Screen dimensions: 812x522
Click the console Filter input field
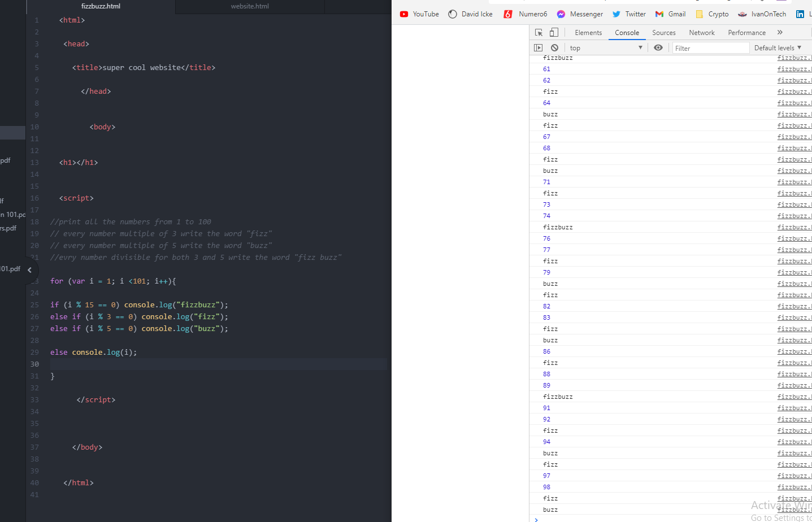[711, 48]
